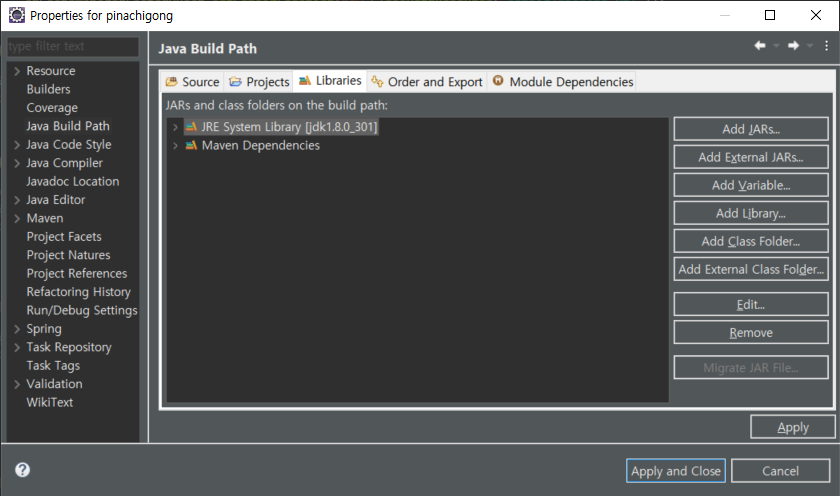Select Project Facets entry
Image resolution: width=840 pixels, height=496 pixels.
pyautogui.click(x=64, y=237)
